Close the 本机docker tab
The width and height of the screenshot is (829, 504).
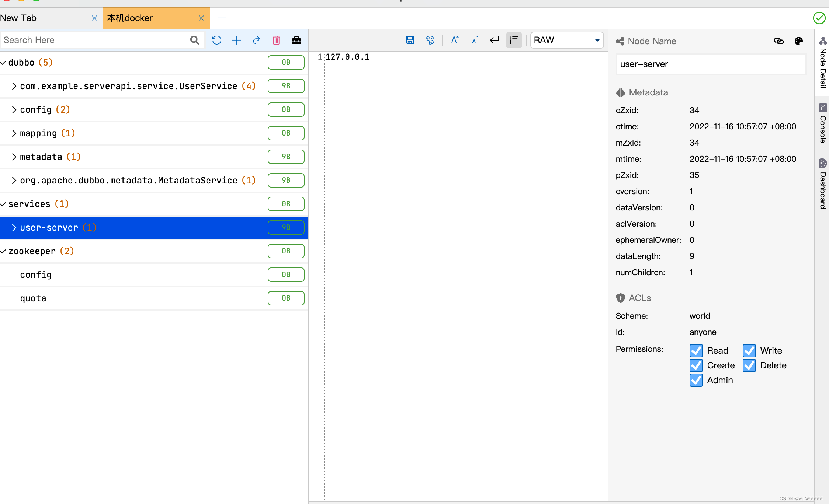(x=201, y=18)
